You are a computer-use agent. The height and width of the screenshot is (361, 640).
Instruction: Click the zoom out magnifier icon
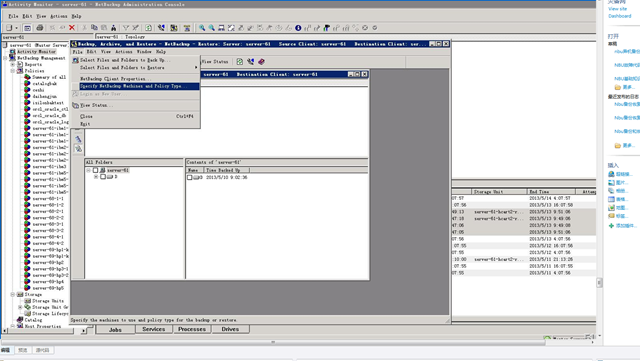211,28
